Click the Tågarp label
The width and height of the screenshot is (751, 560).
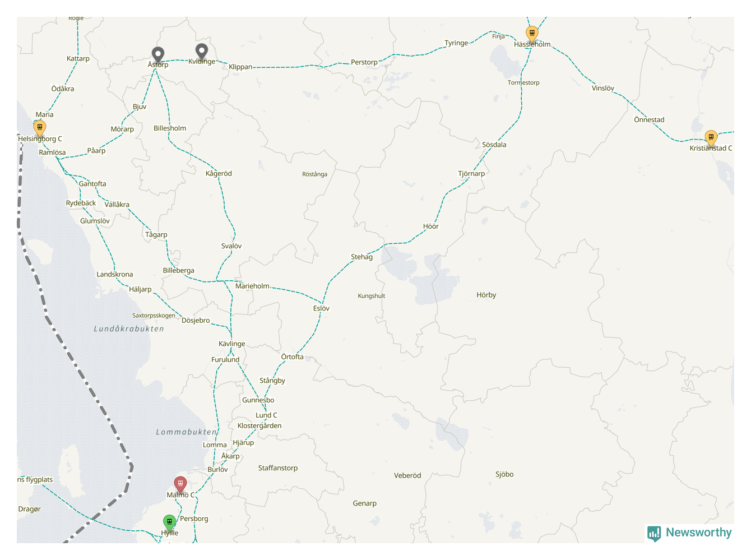(x=156, y=235)
